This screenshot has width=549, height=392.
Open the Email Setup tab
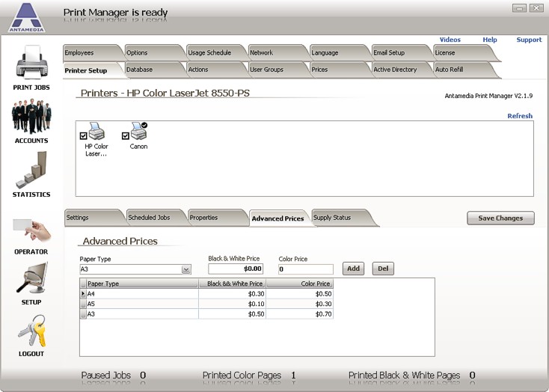click(400, 52)
